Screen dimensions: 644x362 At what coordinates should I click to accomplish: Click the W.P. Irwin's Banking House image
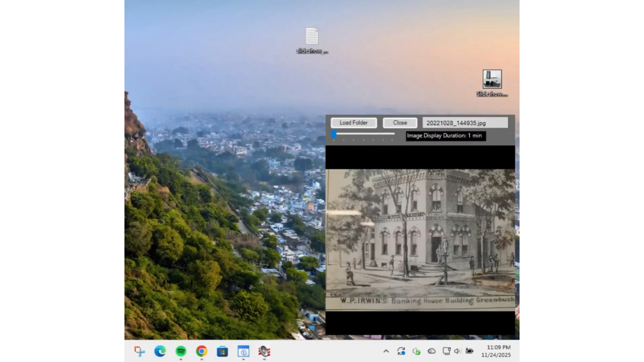(x=420, y=240)
